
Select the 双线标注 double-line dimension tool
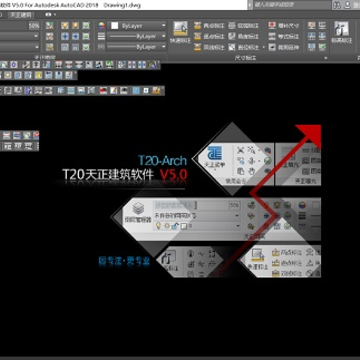point(209,47)
